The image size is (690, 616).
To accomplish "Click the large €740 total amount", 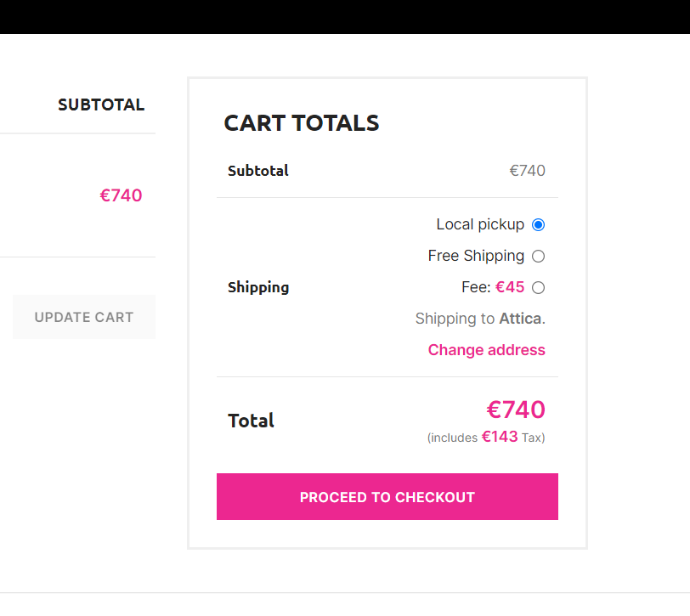I will [x=516, y=410].
